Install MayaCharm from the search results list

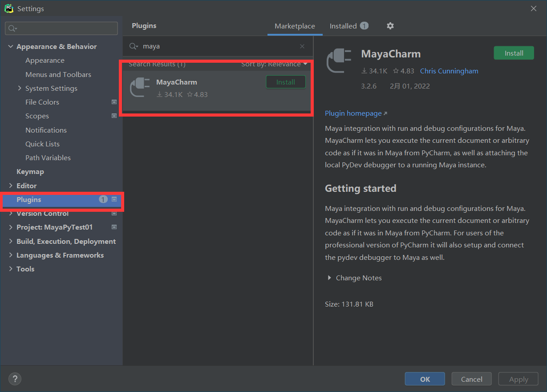(286, 82)
